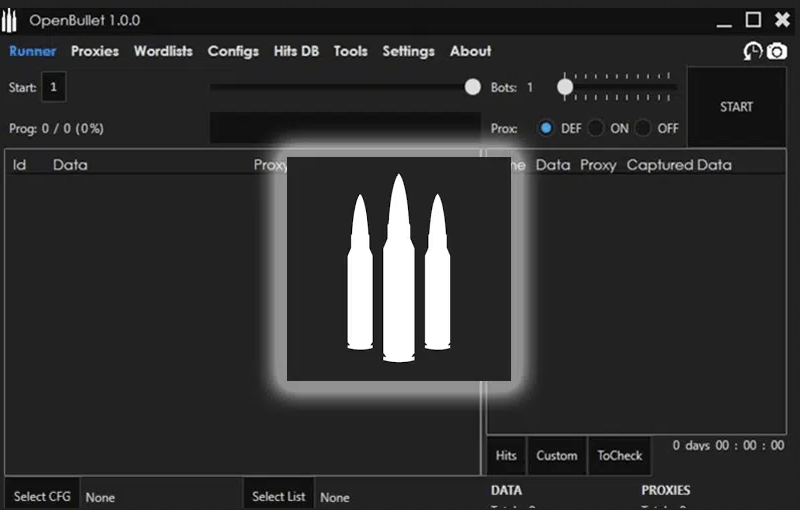Click the Captured Data column header
Viewport: 800px width, 510px height.
679,165
